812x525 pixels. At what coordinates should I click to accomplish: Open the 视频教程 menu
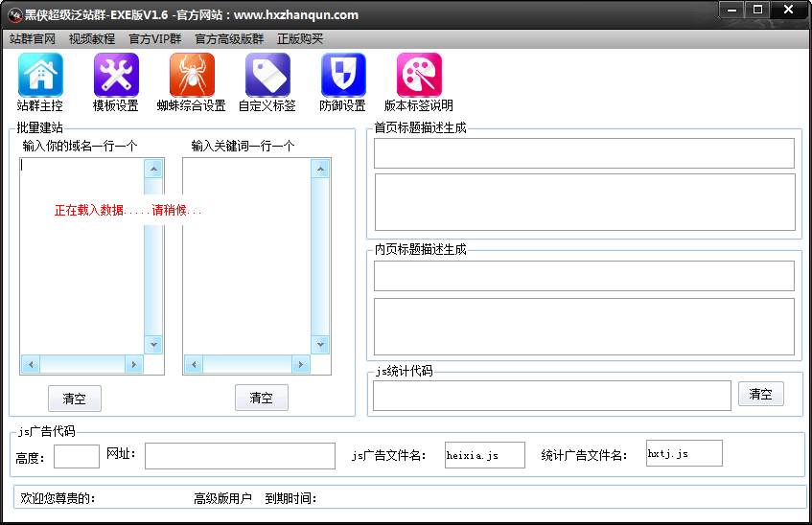[92, 39]
